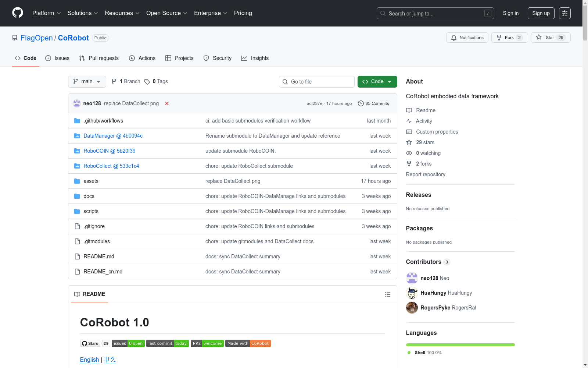
Task: View the 85 Commits history
Action: click(x=373, y=103)
